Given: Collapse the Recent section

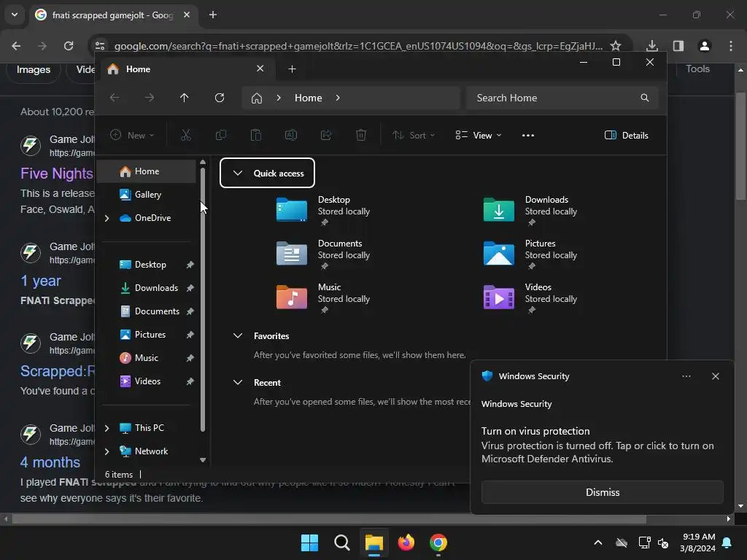Looking at the screenshot, I should click(x=238, y=382).
